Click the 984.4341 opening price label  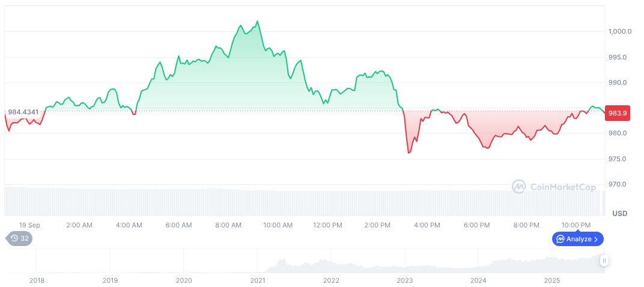click(23, 112)
